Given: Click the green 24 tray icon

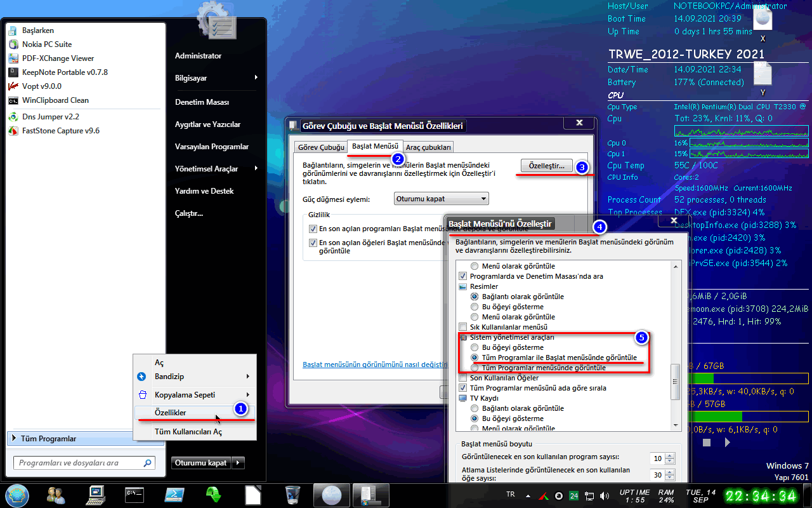Looking at the screenshot, I should click(573, 495).
